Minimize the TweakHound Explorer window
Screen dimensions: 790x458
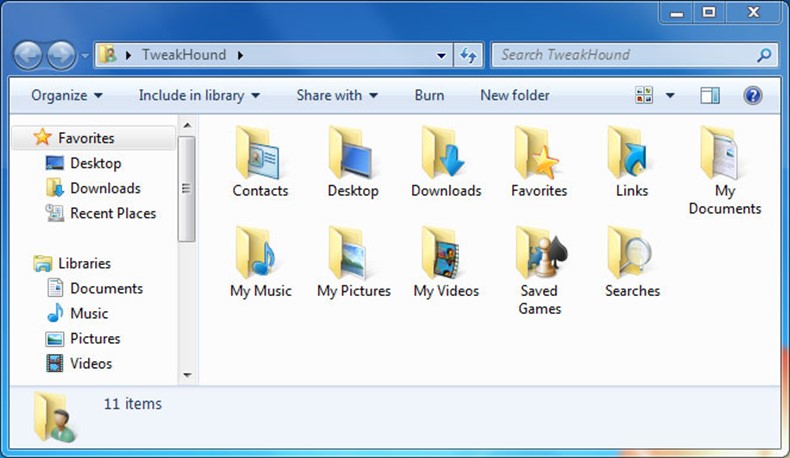pyautogui.click(x=677, y=12)
